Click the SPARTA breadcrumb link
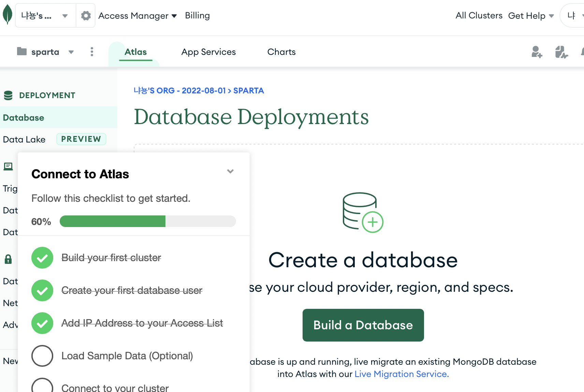The height and width of the screenshot is (392, 584). pos(249,91)
